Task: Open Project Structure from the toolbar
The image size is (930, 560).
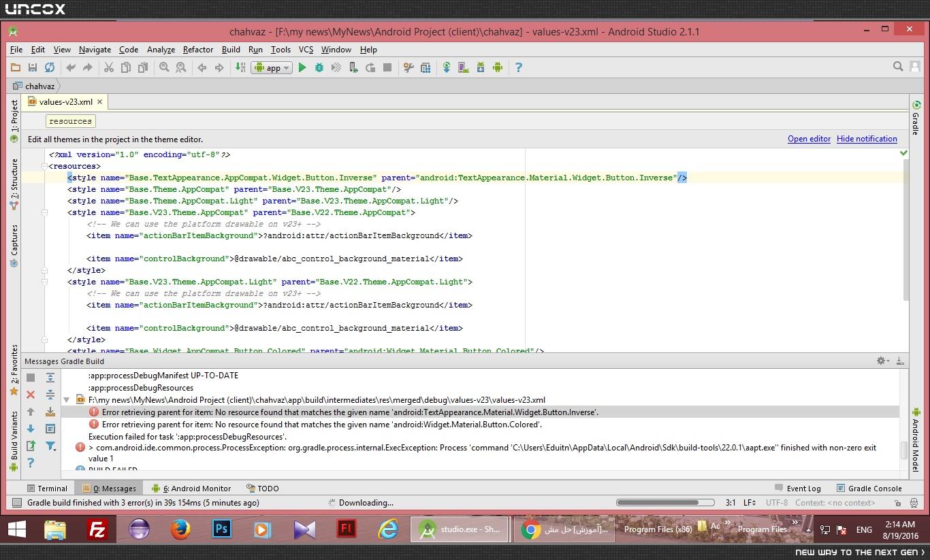Action: point(426,67)
